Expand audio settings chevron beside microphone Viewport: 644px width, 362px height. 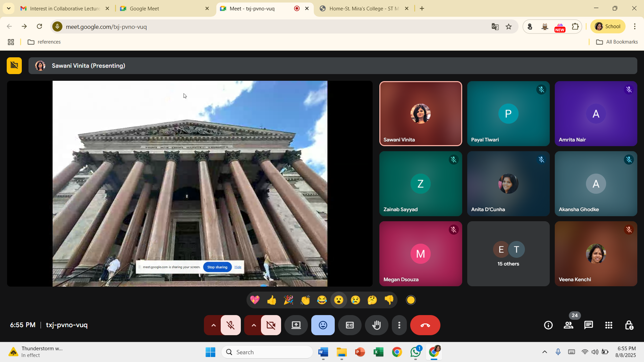click(x=213, y=325)
